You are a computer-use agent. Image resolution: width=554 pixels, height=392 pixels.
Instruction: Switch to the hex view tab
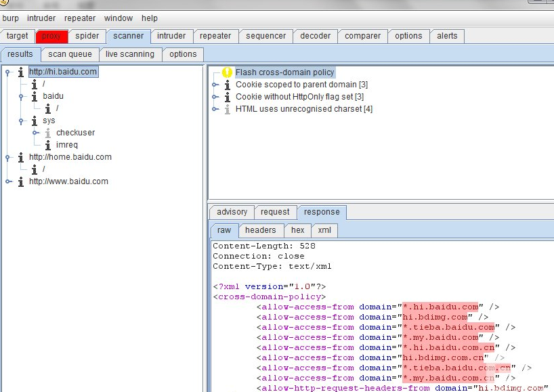click(x=298, y=230)
